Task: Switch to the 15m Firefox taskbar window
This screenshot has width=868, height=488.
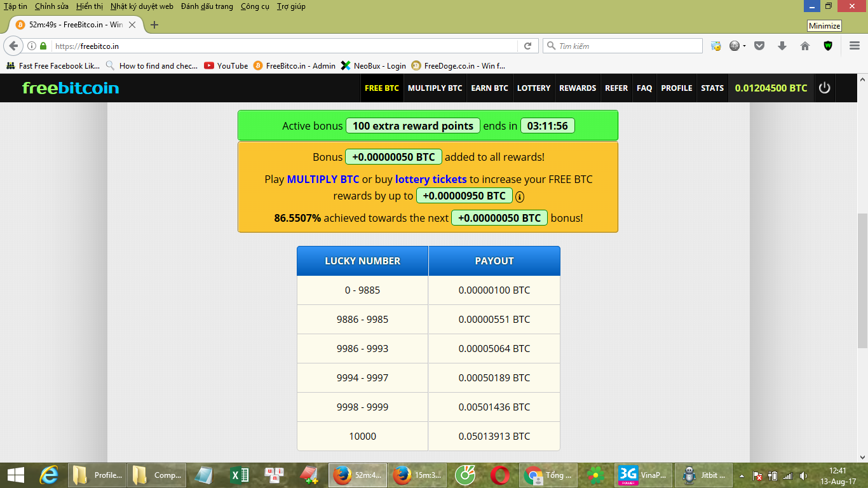Action: (417, 475)
